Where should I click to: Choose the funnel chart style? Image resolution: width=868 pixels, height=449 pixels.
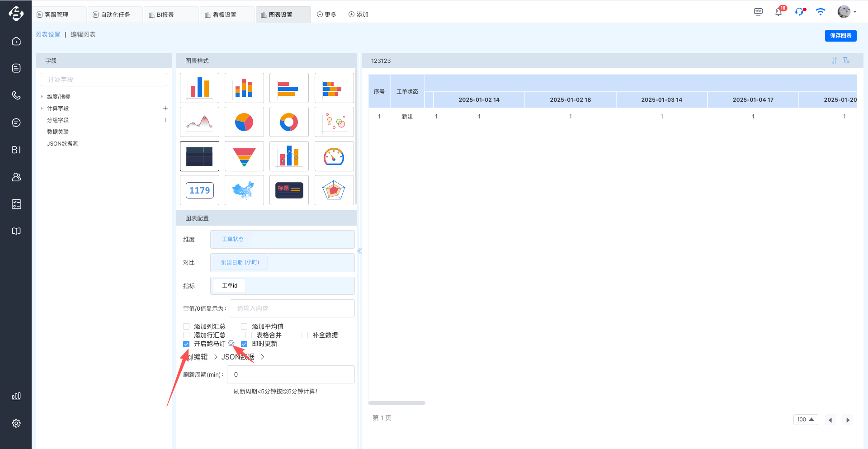[x=244, y=156]
